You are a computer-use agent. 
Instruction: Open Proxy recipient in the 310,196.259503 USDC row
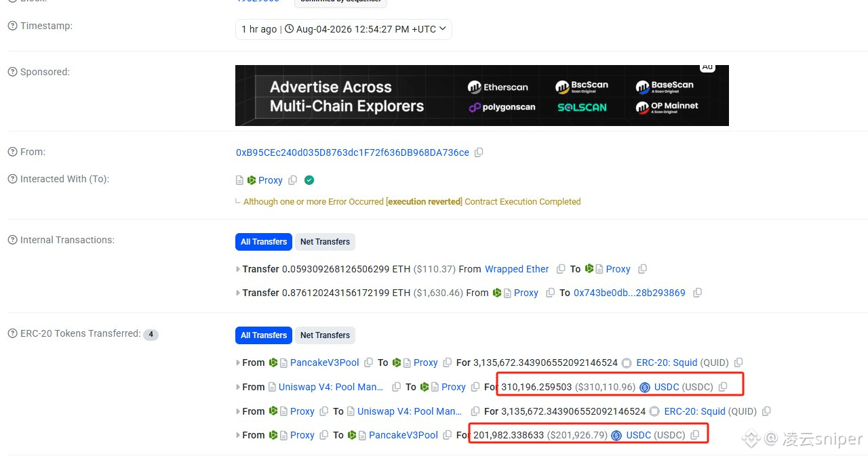453,387
